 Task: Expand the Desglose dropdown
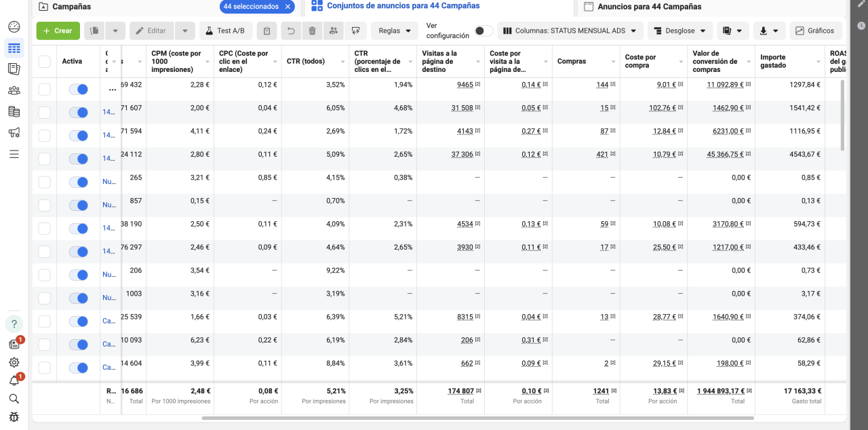tap(680, 31)
